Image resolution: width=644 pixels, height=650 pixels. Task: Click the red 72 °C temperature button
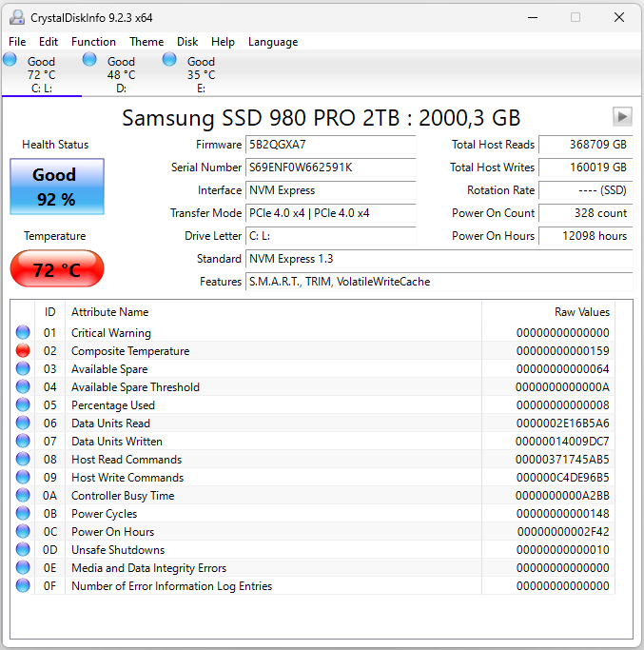click(x=57, y=268)
